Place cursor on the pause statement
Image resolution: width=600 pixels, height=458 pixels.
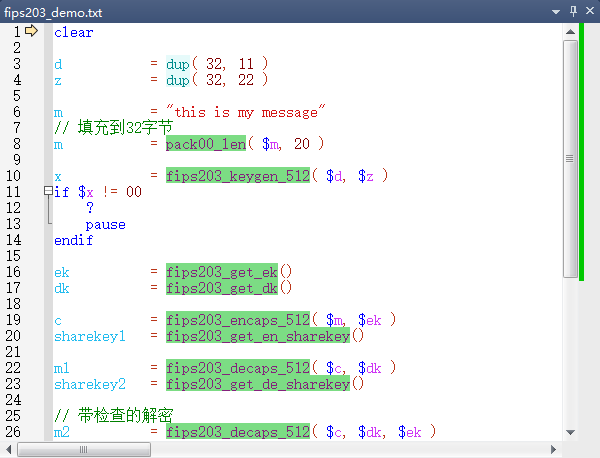[x=105, y=224]
